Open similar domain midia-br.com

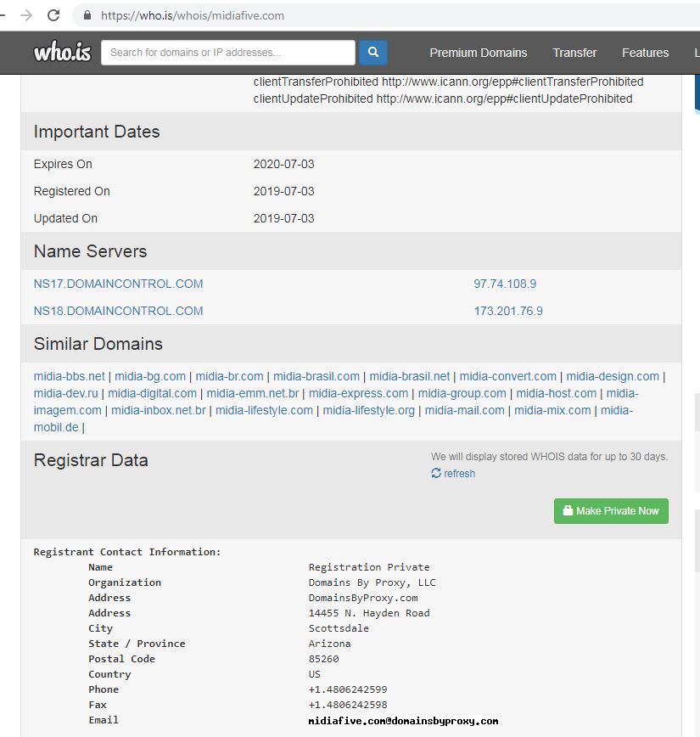(x=229, y=376)
